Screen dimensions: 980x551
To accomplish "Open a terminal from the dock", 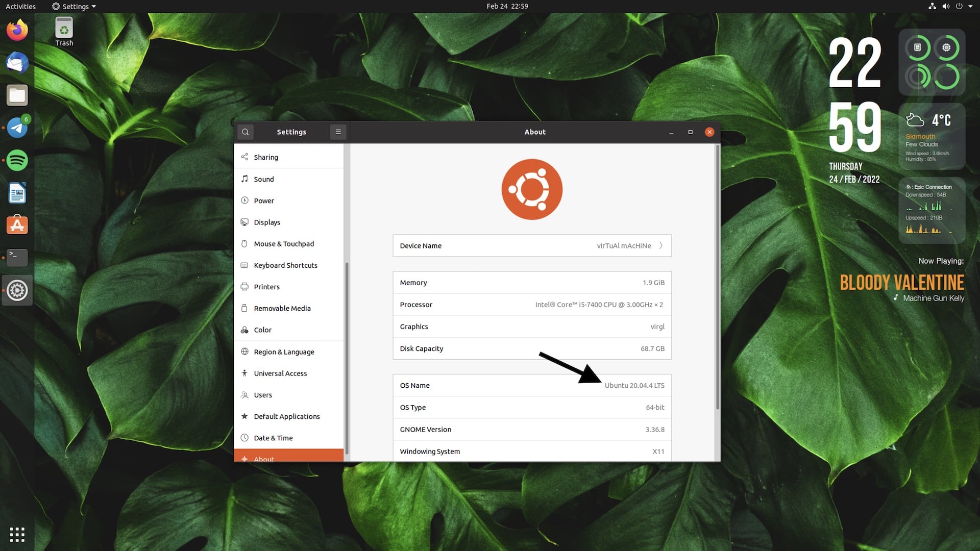I will (x=17, y=258).
